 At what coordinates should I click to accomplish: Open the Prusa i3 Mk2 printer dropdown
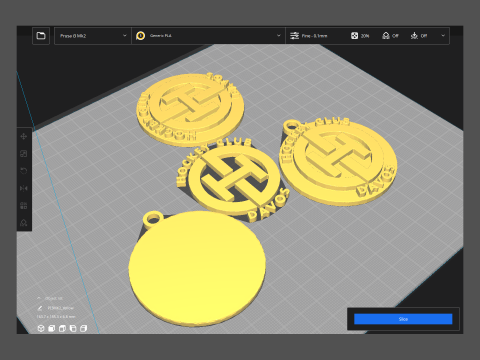93,36
